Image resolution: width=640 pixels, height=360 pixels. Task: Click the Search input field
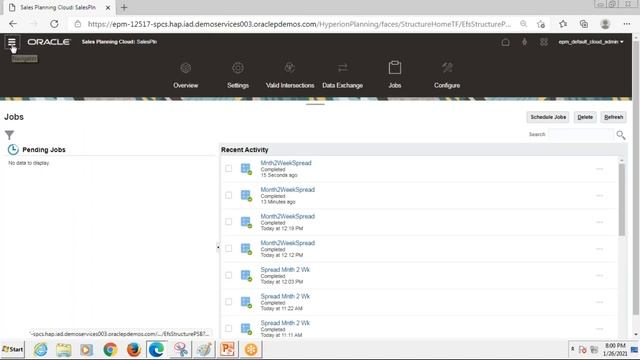point(580,134)
